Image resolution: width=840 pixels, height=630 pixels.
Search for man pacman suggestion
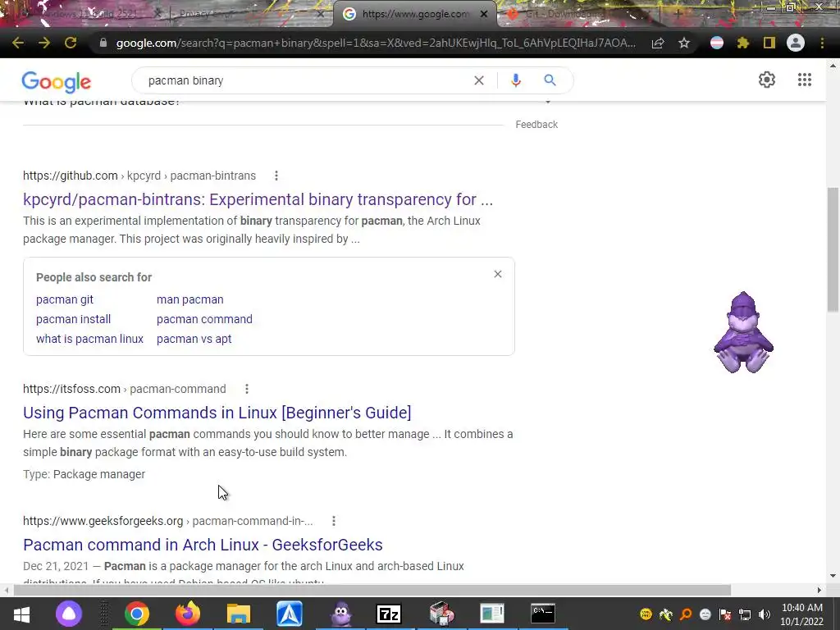[189, 299]
